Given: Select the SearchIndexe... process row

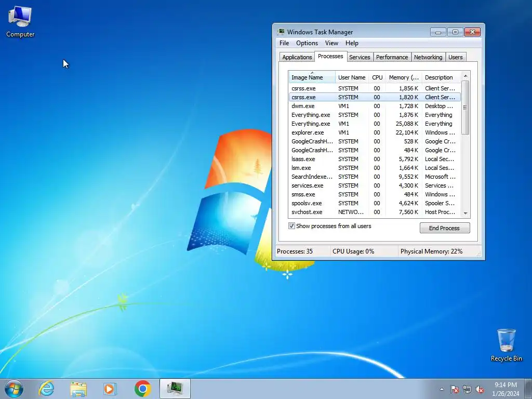Looking at the screenshot, I should coord(375,177).
